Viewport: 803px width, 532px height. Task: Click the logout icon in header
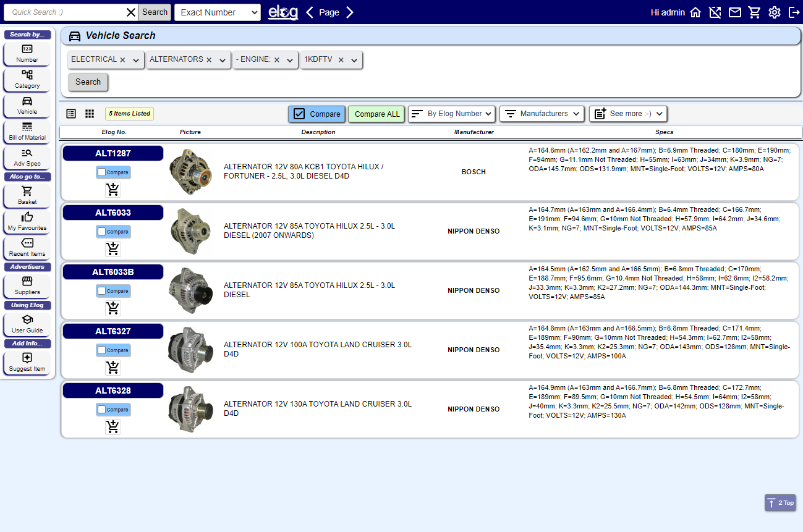(794, 12)
